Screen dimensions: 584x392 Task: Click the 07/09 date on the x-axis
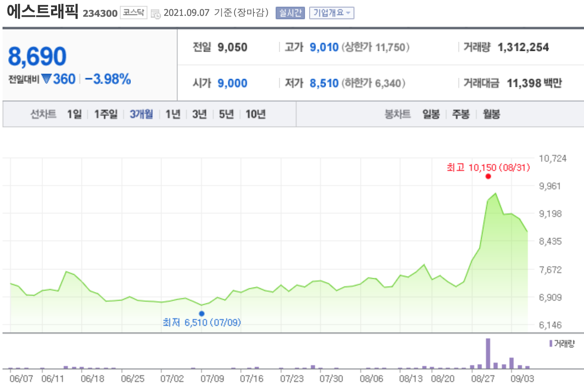[x=212, y=379]
